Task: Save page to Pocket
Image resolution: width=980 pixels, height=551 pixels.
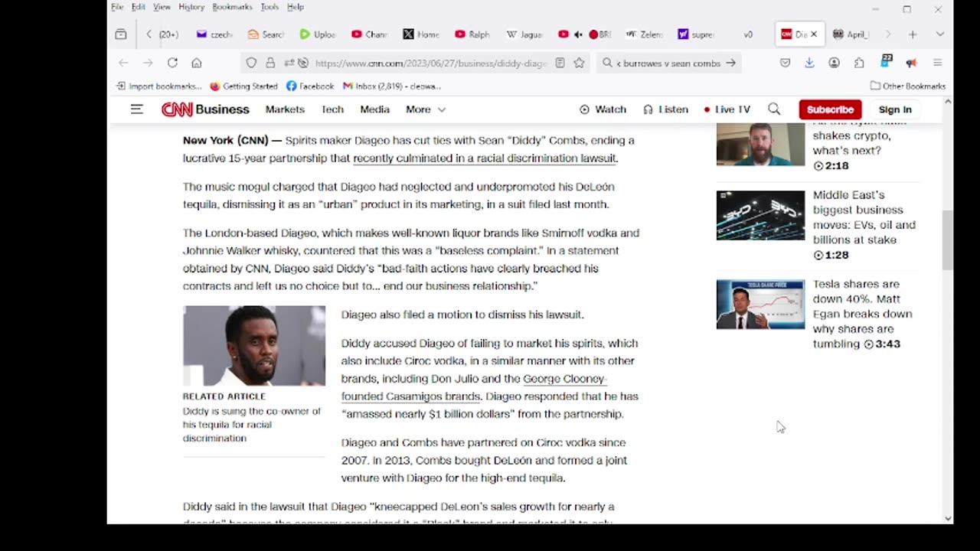Action: coord(785,63)
